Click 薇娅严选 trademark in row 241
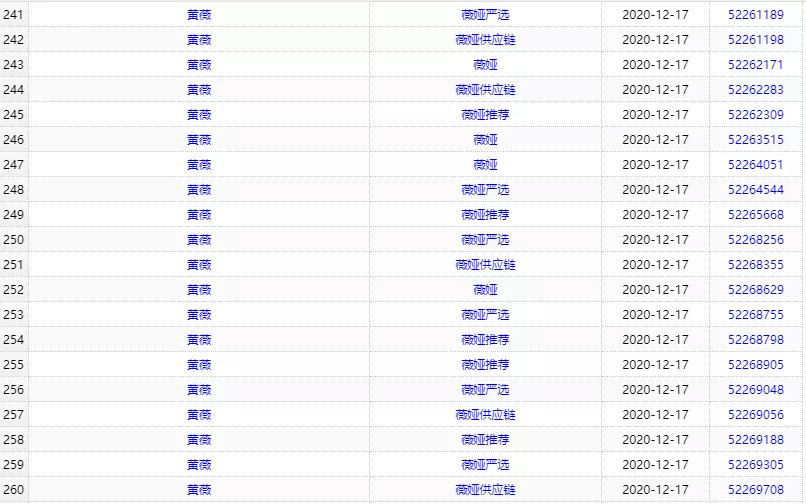 (x=485, y=15)
